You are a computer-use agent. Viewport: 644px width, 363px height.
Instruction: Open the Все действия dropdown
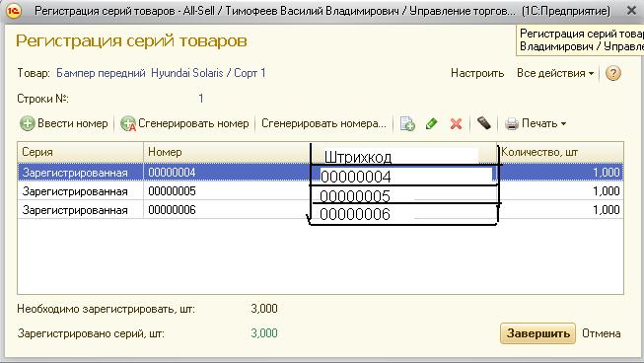click(x=555, y=73)
